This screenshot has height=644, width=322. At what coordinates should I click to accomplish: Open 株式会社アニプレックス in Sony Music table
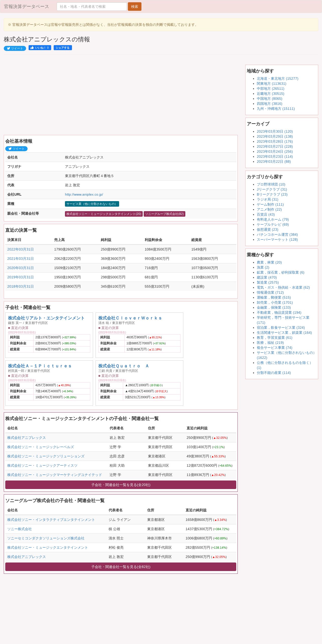tap(26, 438)
